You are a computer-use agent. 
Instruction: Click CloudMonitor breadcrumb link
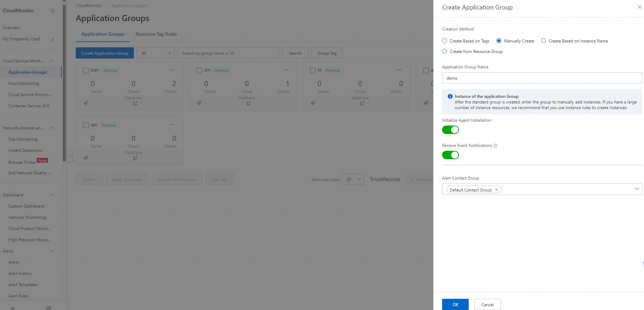point(89,6)
